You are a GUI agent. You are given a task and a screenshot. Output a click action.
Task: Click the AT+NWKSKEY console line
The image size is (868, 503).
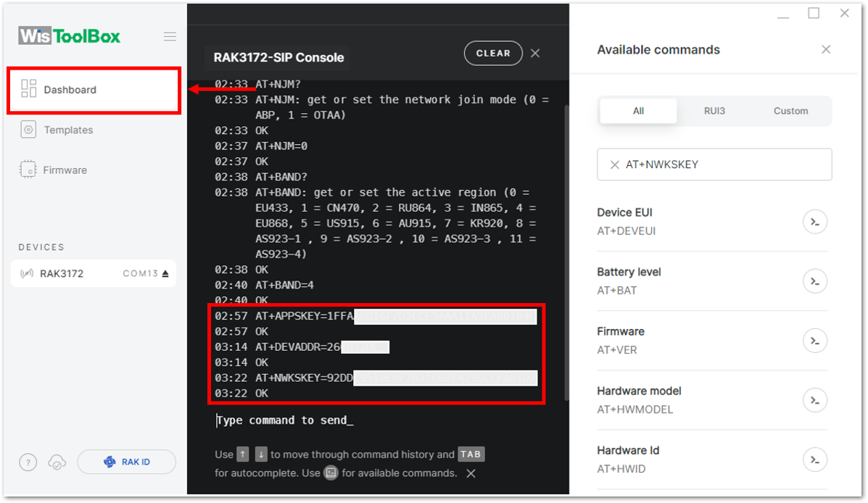[376, 378]
